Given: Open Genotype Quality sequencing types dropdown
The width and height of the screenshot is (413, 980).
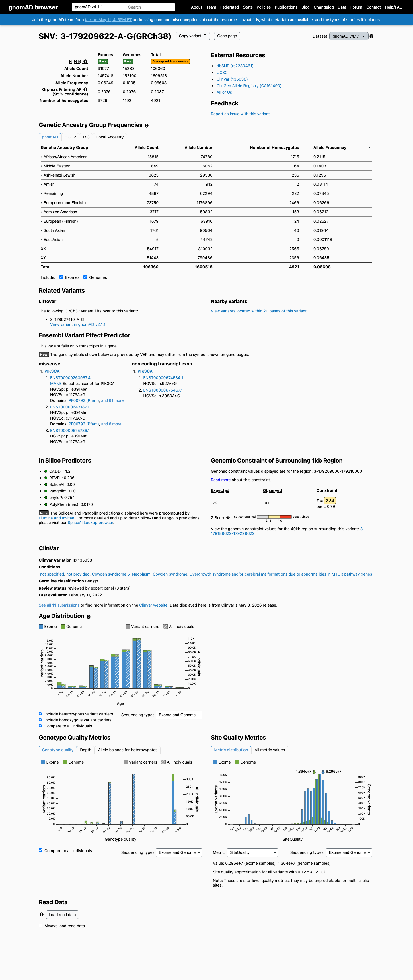Looking at the screenshot, I should pos(179,852).
